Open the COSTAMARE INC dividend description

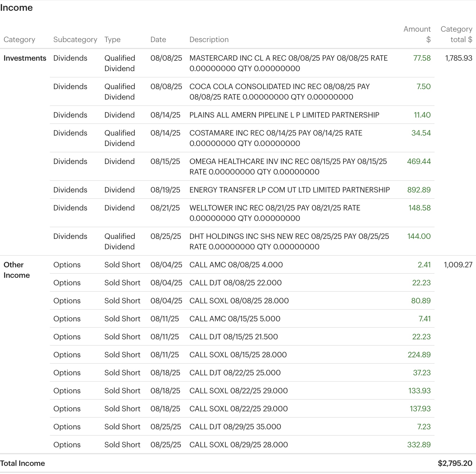(276, 138)
